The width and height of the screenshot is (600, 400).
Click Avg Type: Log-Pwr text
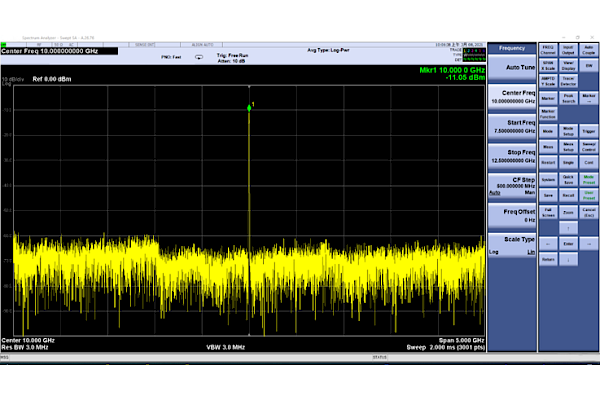point(328,50)
